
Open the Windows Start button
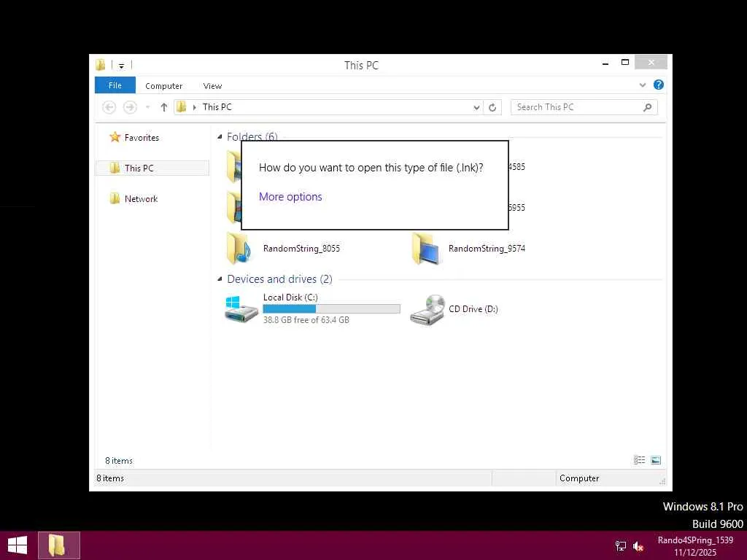pos(18,545)
